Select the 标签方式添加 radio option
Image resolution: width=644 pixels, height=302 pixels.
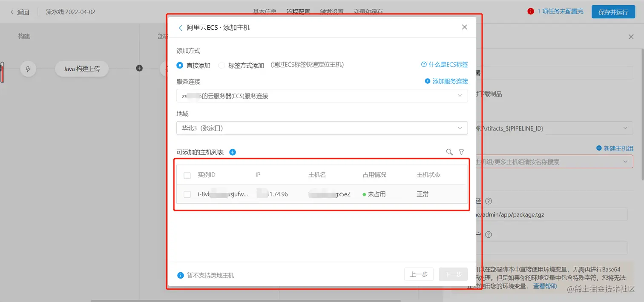[221, 66]
